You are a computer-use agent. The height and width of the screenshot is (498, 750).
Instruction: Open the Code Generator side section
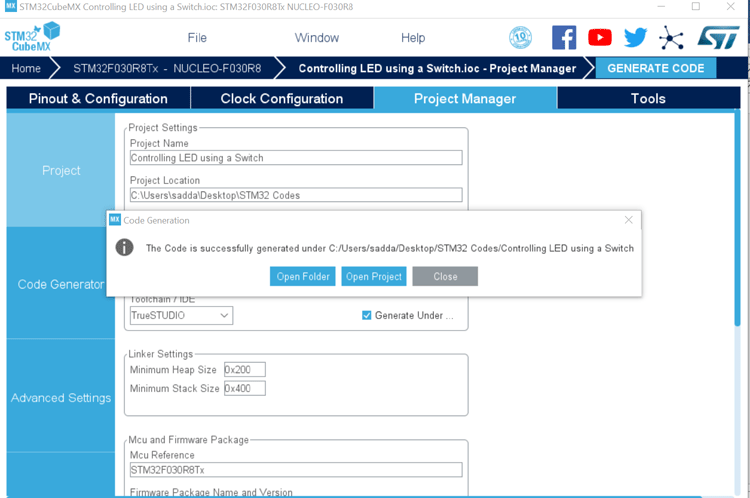click(61, 284)
